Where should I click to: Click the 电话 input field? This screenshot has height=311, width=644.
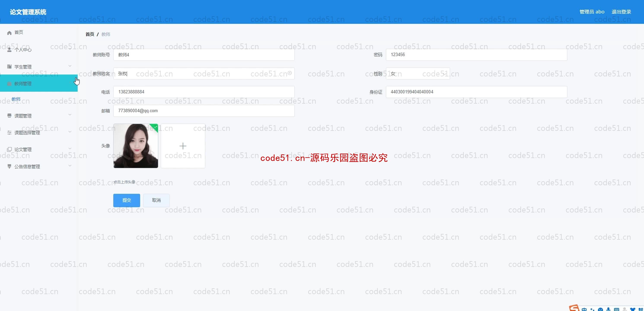click(x=204, y=92)
